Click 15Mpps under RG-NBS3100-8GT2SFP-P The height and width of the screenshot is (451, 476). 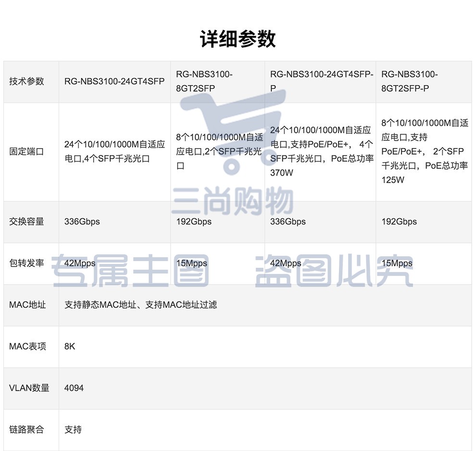397,263
